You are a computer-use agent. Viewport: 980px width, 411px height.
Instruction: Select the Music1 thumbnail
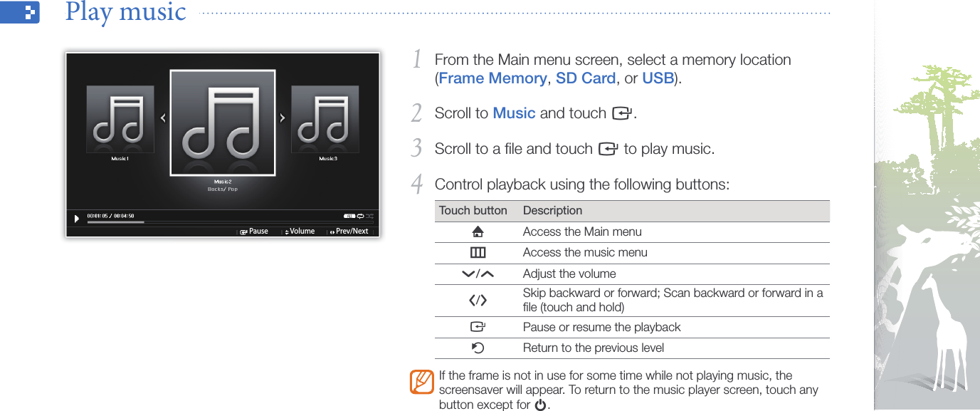[120, 119]
